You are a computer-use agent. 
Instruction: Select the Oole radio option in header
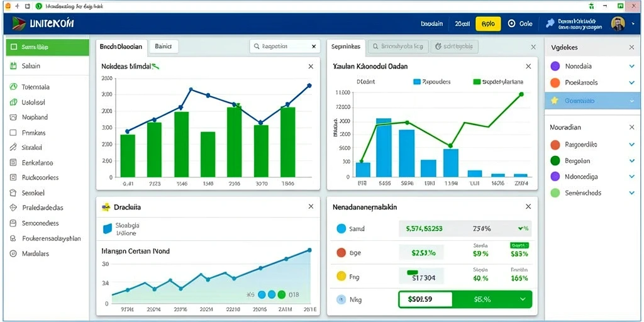[511, 24]
